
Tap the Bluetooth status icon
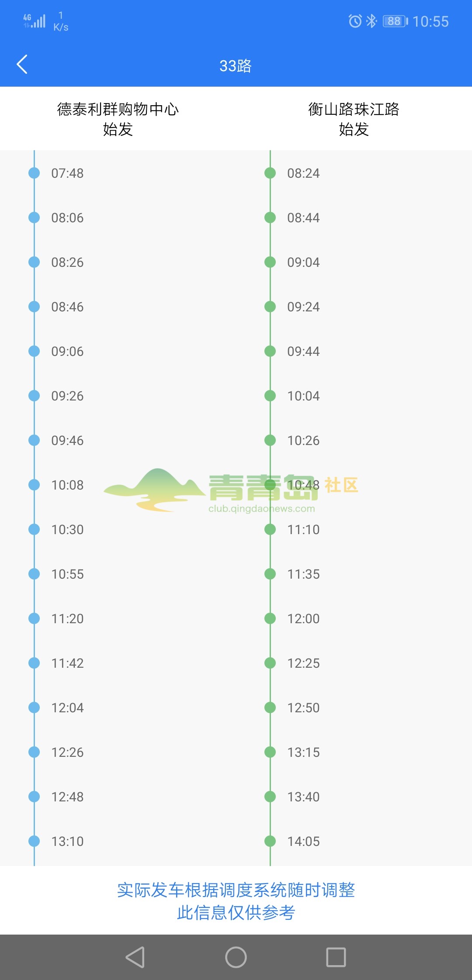click(x=371, y=21)
